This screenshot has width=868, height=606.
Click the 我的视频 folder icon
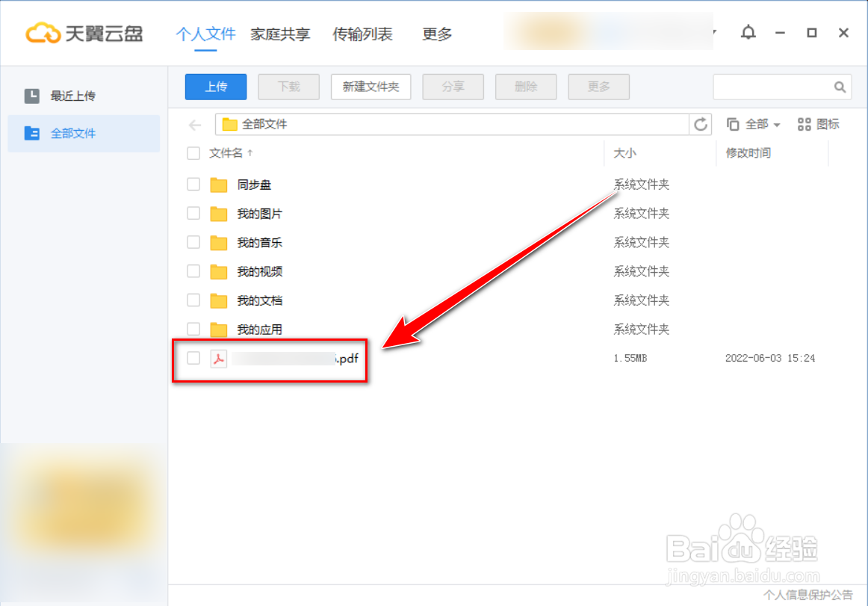pyautogui.click(x=219, y=271)
